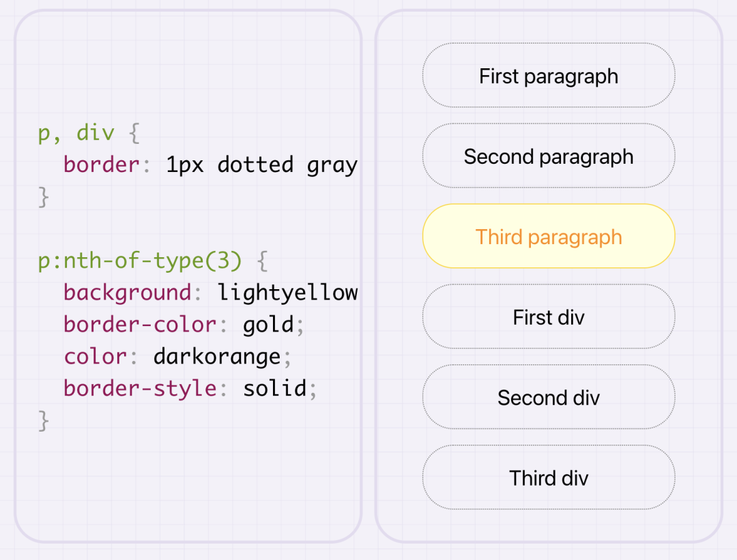This screenshot has width=737, height=560.
Task: Select the First div box
Action: 549,316
